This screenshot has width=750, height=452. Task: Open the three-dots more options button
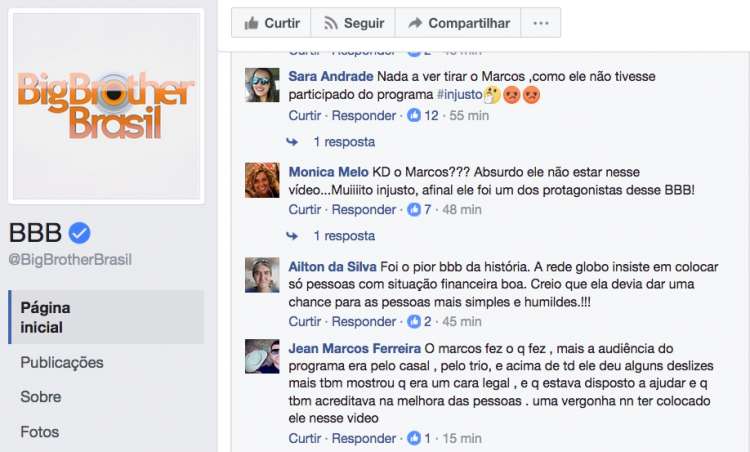(x=540, y=23)
